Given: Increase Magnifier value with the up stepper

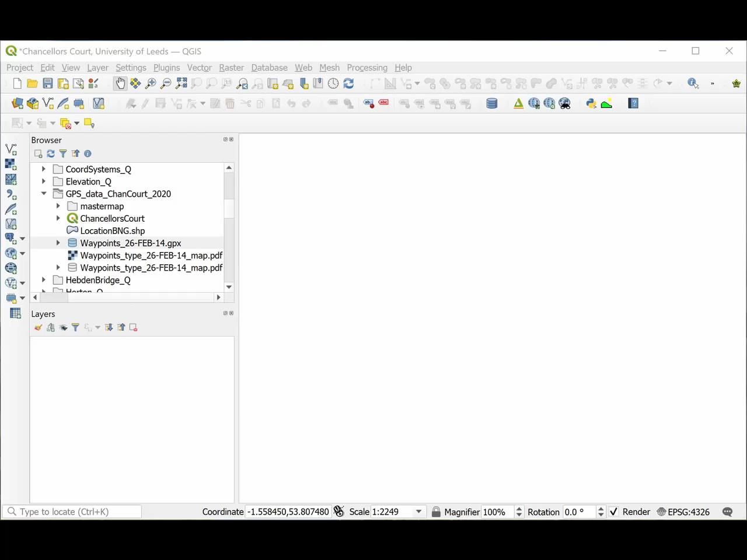Looking at the screenshot, I should point(519,508).
